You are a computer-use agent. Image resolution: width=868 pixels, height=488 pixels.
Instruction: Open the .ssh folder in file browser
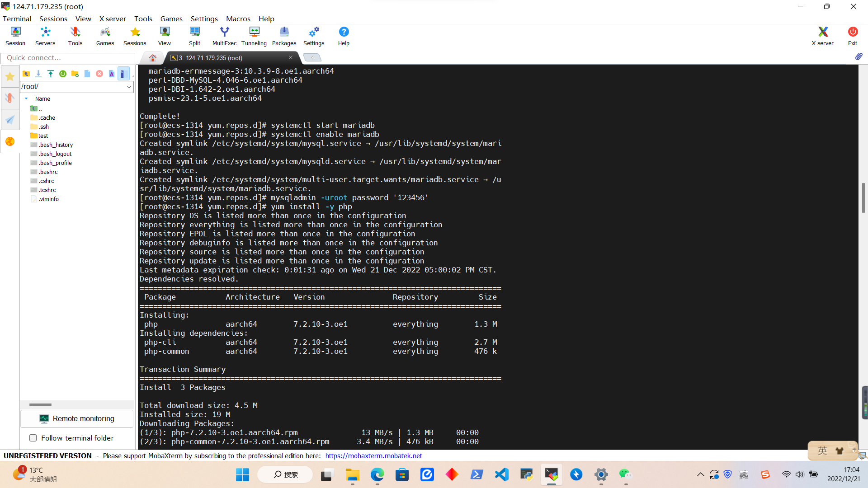click(x=43, y=127)
